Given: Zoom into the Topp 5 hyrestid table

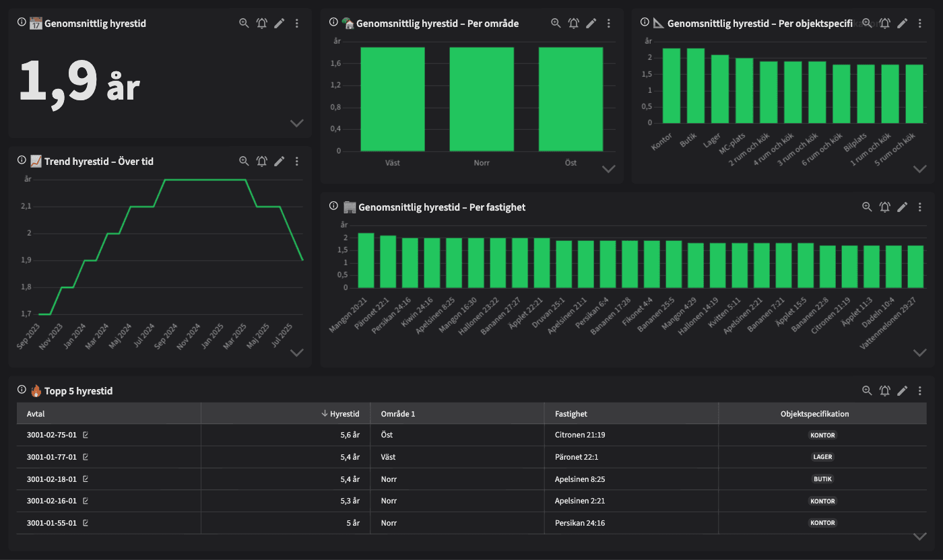Looking at the screenshot, I should coord(868,390).
